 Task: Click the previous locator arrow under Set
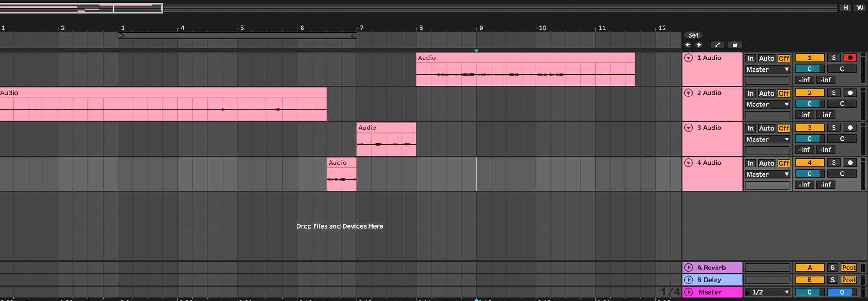coord(688,45)
